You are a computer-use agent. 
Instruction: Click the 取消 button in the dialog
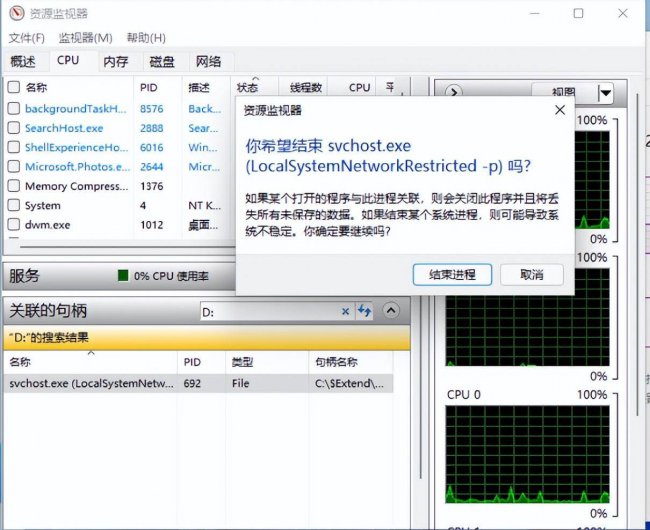pyautogui.click(x=532, y=275)
